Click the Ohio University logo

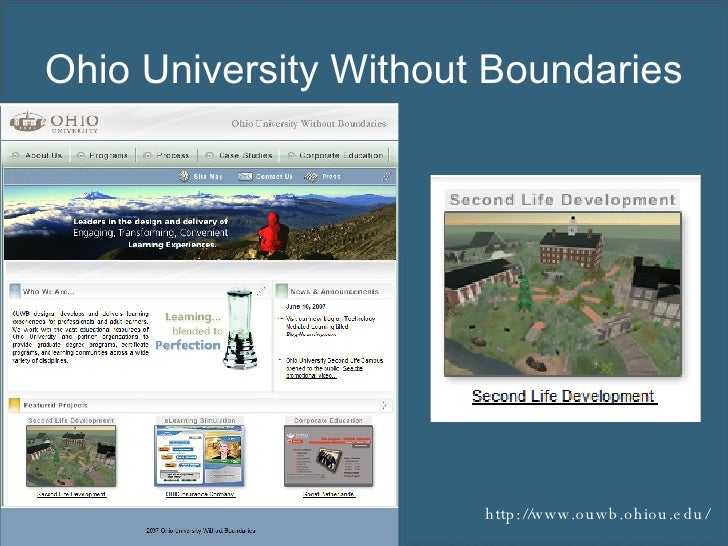click(x=54, y=123)
